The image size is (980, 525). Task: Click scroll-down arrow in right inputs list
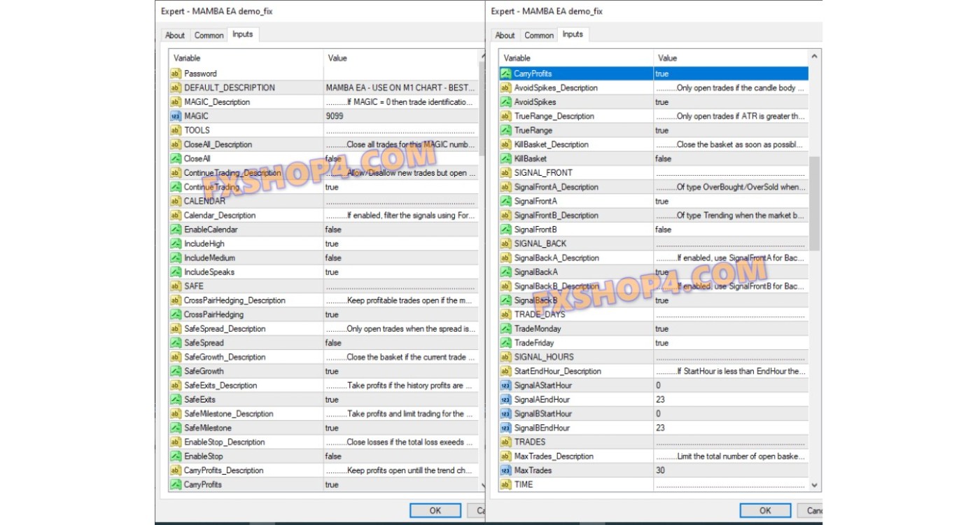(x=814, y=484)
